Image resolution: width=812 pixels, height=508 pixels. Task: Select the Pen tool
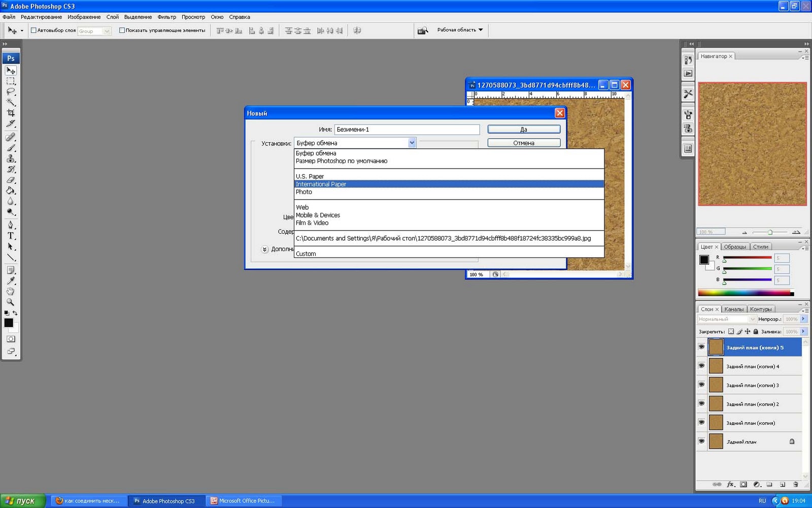(11, 225)
